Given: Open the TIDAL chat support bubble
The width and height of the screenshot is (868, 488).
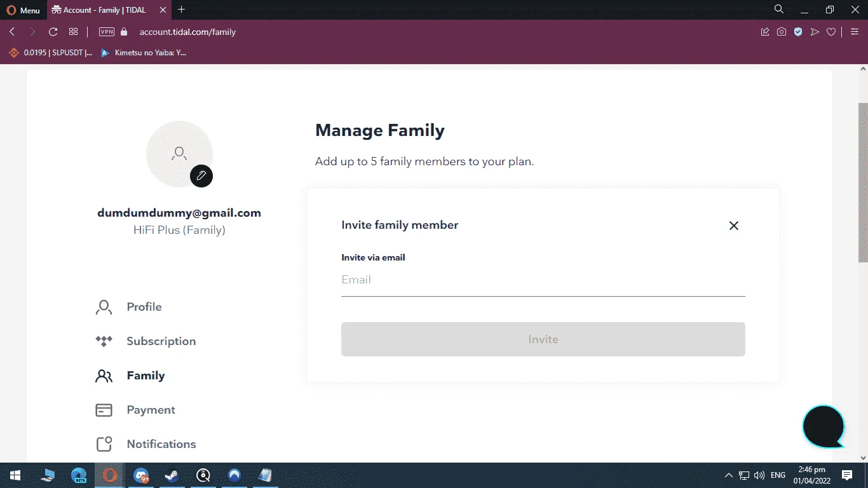Looking at the screenshot, I should tap(824, 426).
